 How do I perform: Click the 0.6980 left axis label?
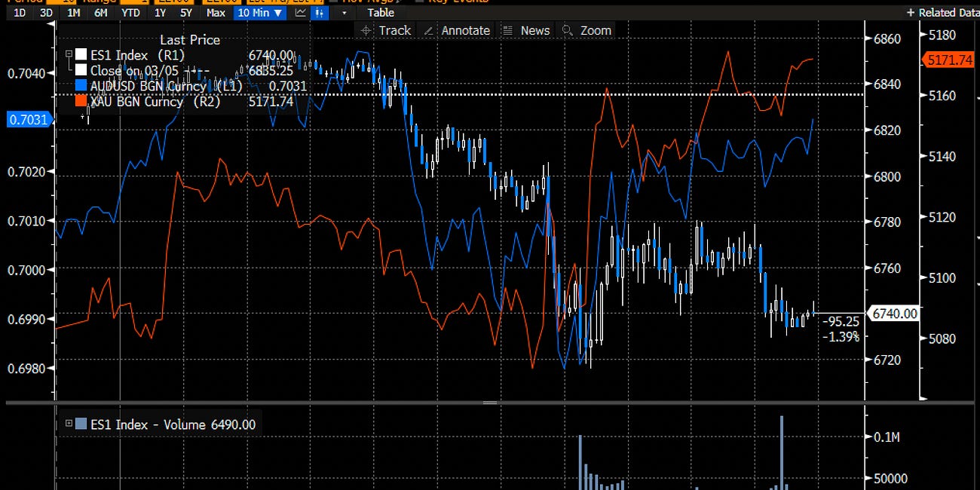coord(25,368)
